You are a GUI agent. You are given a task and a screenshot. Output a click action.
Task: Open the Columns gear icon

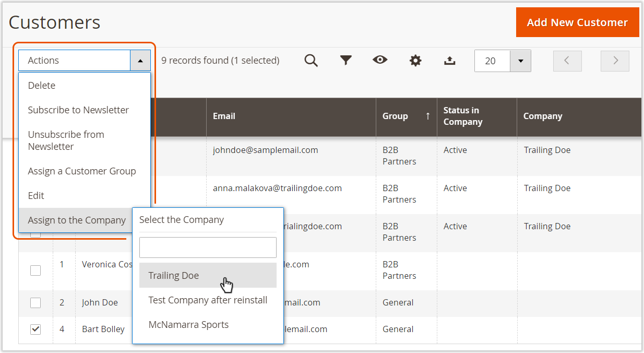pyautogui.click(x=415, y=61)
